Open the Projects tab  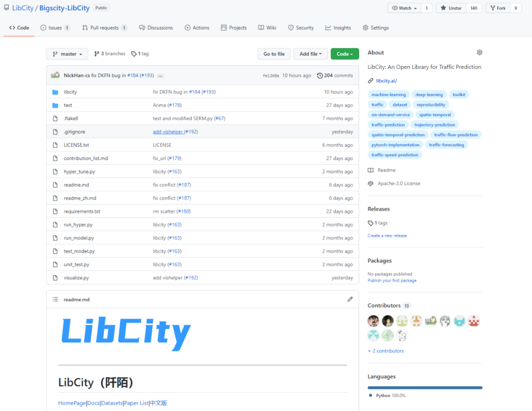coord(234,28)
